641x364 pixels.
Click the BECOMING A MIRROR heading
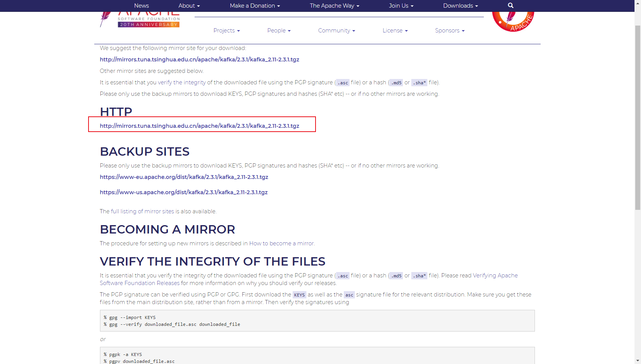click(167, 229)
